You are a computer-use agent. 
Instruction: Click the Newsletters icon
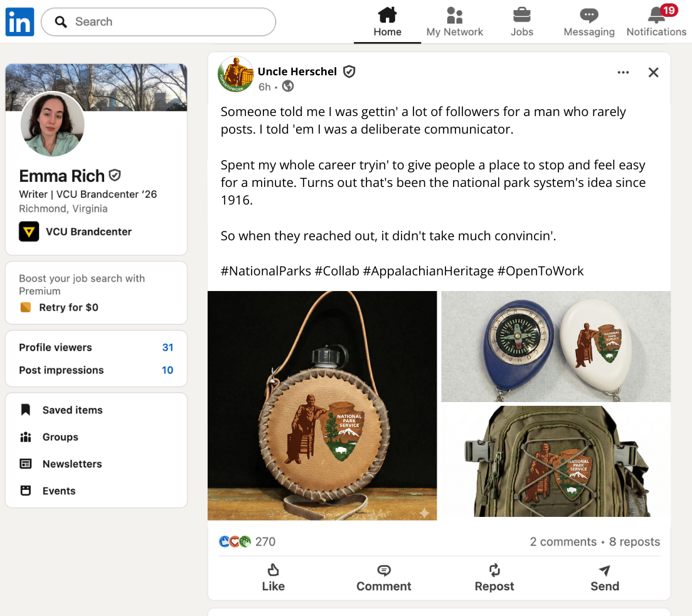(26, 464)
